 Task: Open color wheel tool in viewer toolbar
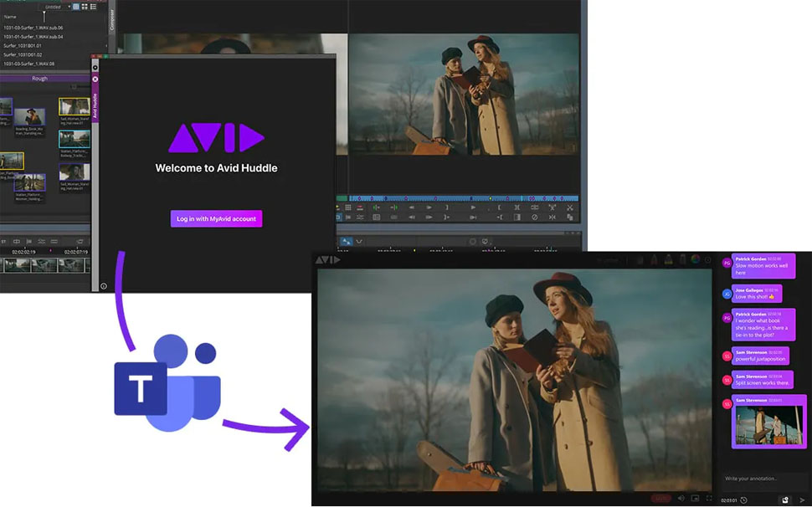click(x=696, y=259)
